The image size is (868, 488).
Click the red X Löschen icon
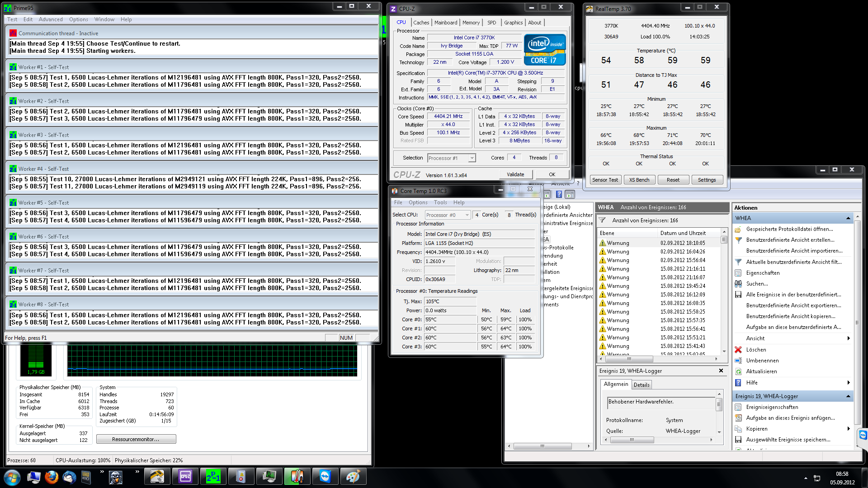[x=738, y=350]
